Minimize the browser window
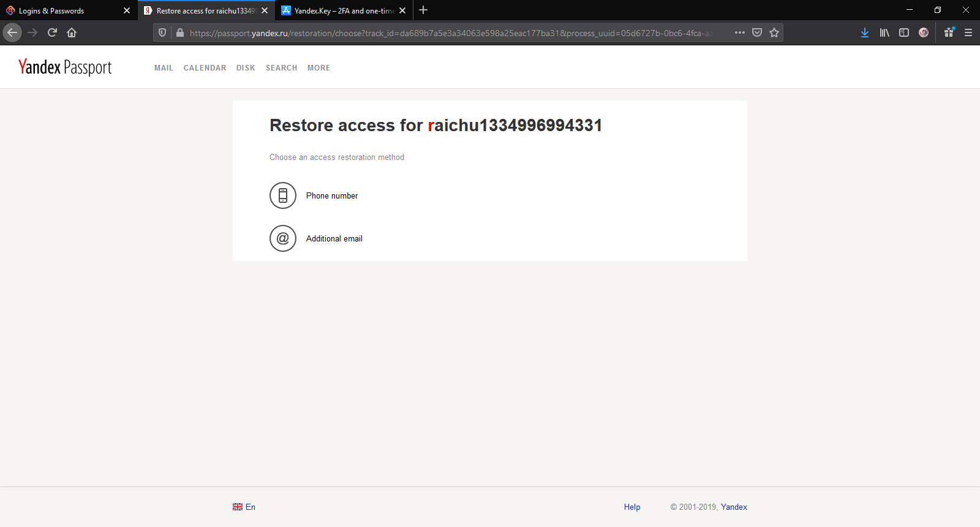Viewport: 980px width, 527px height. click(x=910, y=10)
